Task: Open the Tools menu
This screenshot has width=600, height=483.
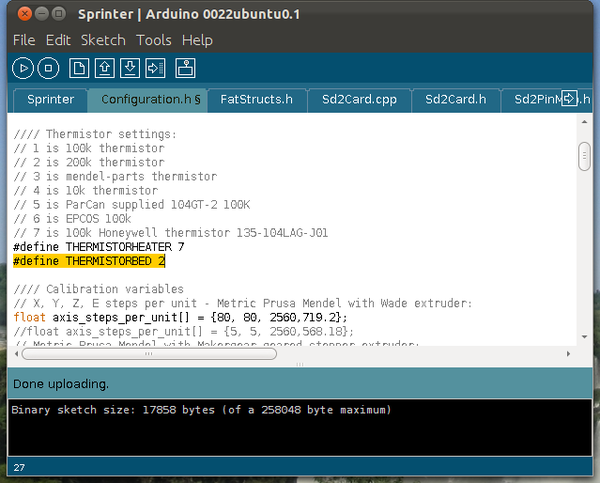Action: click(153, 40)
